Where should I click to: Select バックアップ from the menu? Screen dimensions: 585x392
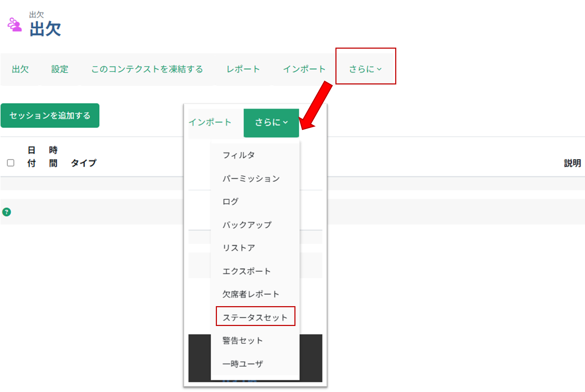click(x=247, y=224)
